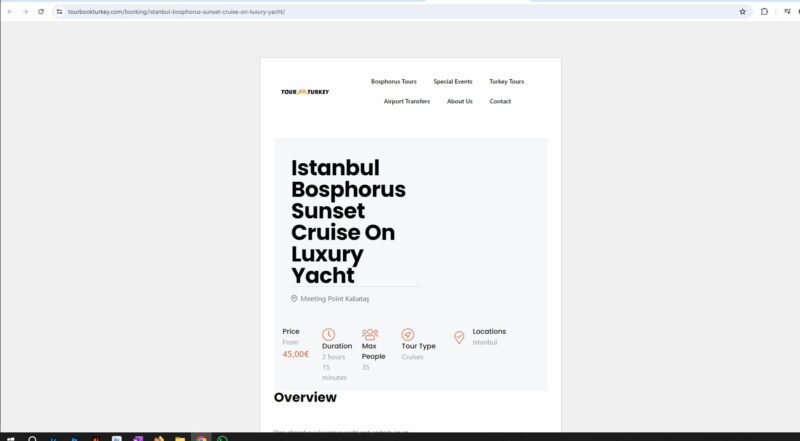This screenshot has width=800, height=441.
Task: Bookmark this page with the star icon
Action: pyautogui.click(x=742, y=11)
